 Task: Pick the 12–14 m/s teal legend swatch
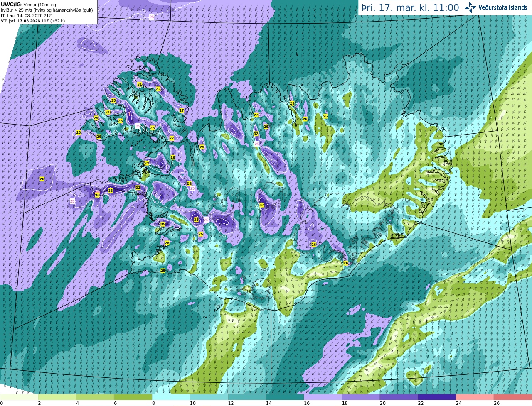247,397
